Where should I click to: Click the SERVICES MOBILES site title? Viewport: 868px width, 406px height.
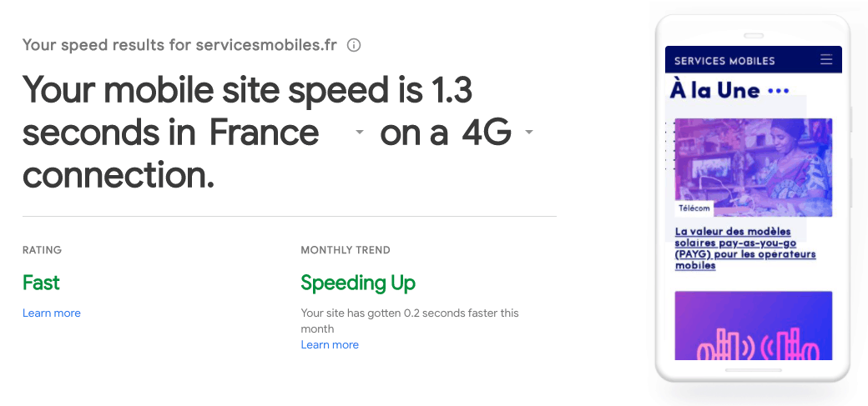[x=724, y=61]
